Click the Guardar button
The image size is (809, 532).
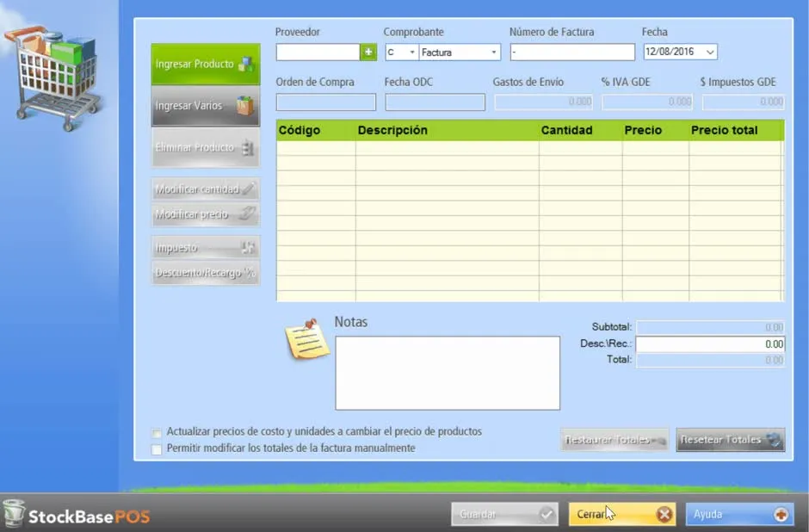(x=504, y=515)
